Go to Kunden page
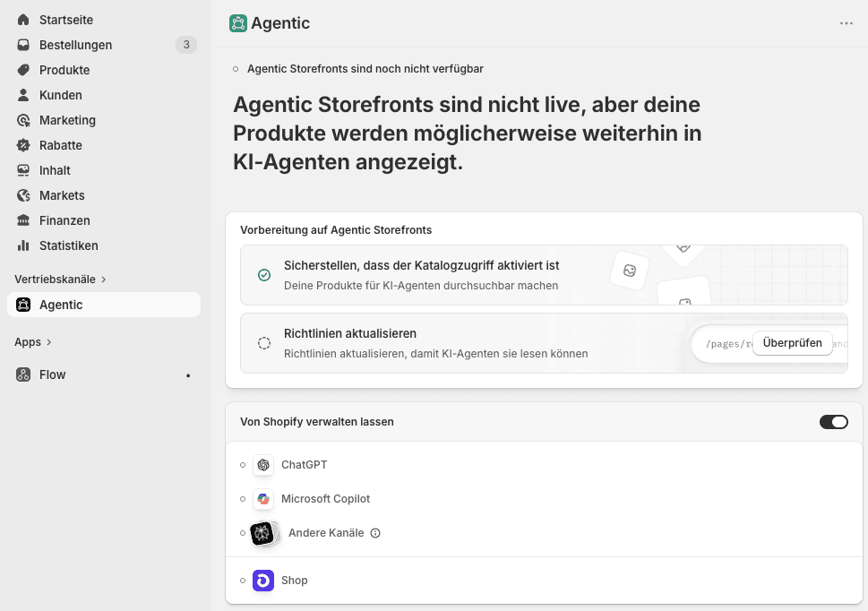Viewport: 868px width, 611px height. pyautogui.click(x=104, y=95)
